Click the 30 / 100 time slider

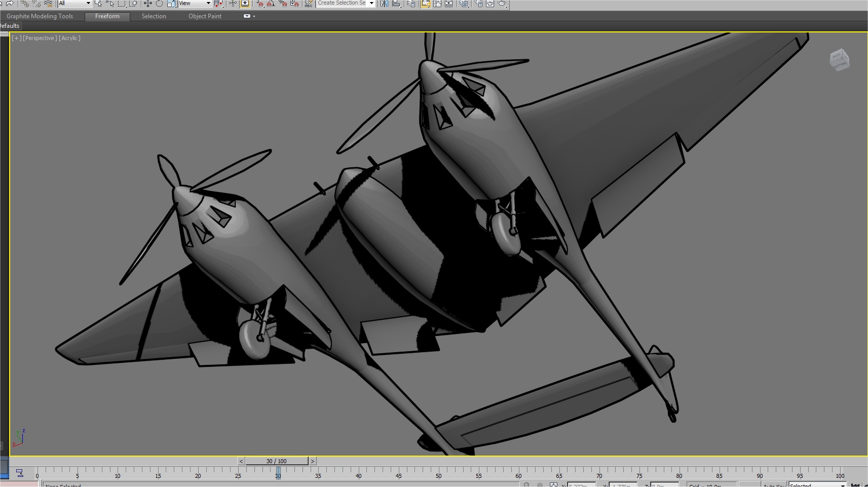pos(277,461)
